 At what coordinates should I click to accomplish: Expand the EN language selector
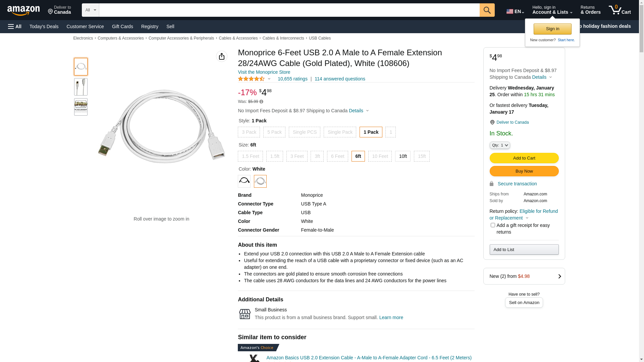coord(515,11)
